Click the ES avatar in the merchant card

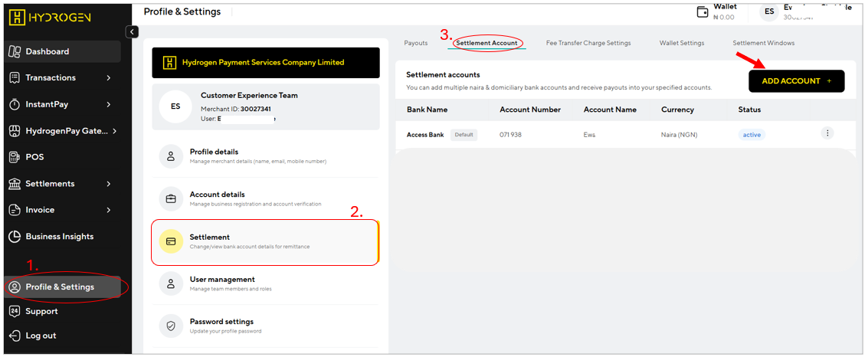tap(175, 106)
